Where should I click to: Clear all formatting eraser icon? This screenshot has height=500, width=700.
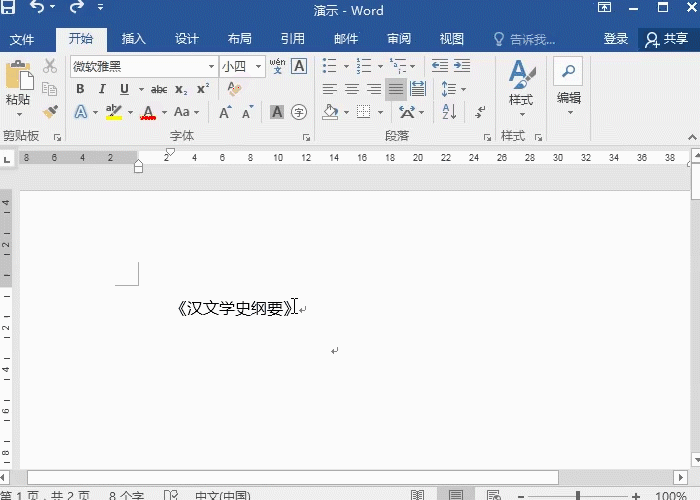[x=234, y=89]
